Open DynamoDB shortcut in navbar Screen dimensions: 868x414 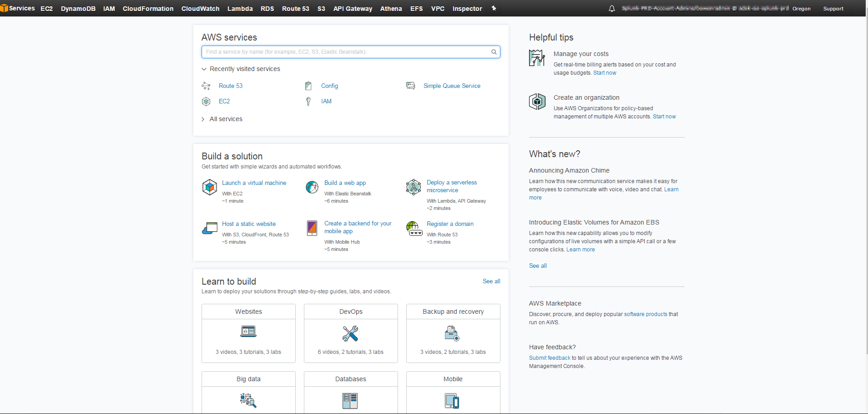click(78, 9)
